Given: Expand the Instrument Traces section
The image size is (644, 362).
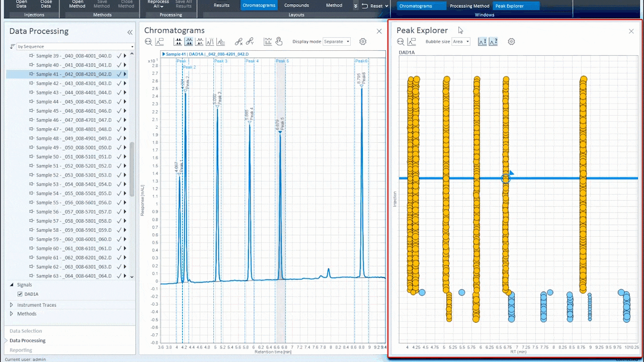Looking at the screenshot, I should pyautogui.click(x=12, y=305).
